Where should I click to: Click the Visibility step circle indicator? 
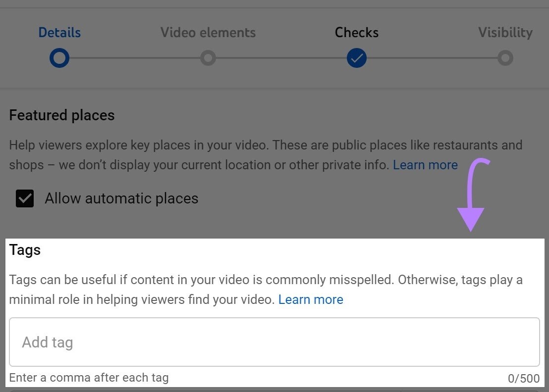505,58
